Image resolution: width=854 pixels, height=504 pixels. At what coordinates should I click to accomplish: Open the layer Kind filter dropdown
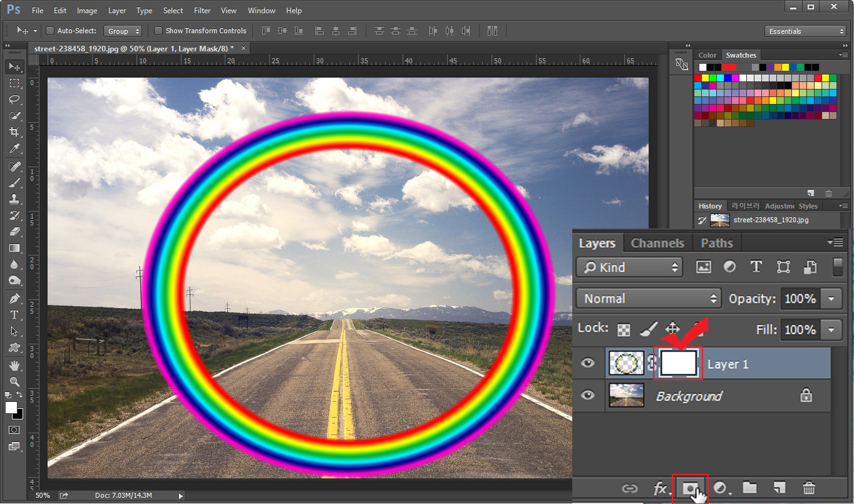click(629, 267)
